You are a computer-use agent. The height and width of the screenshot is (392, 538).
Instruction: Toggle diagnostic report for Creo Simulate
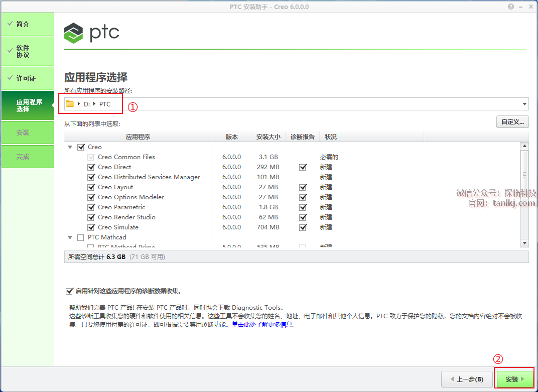(x=303, y=227)
